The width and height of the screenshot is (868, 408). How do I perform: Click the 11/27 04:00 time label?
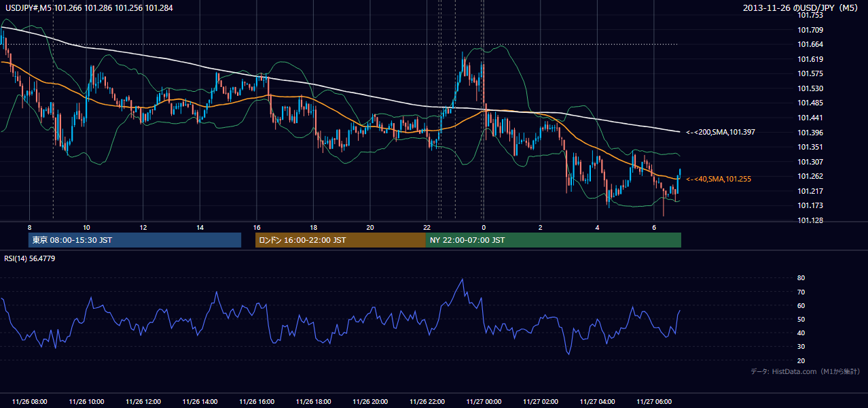click(597, 402)
